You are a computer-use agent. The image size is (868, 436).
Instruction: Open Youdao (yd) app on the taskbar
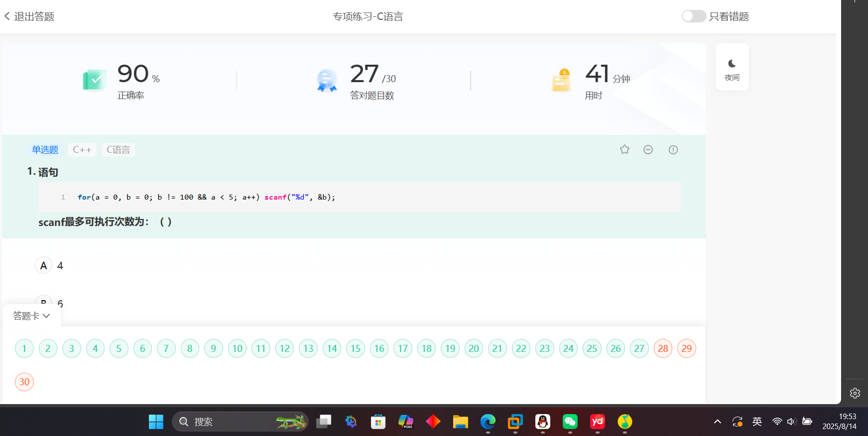tap(598, 422)
